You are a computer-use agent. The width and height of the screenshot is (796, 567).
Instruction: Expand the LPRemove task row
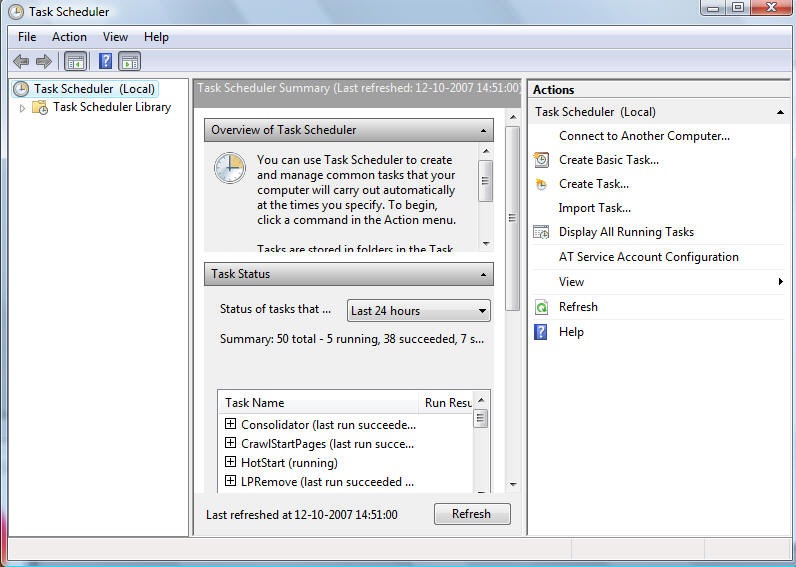tap(230, 480)
